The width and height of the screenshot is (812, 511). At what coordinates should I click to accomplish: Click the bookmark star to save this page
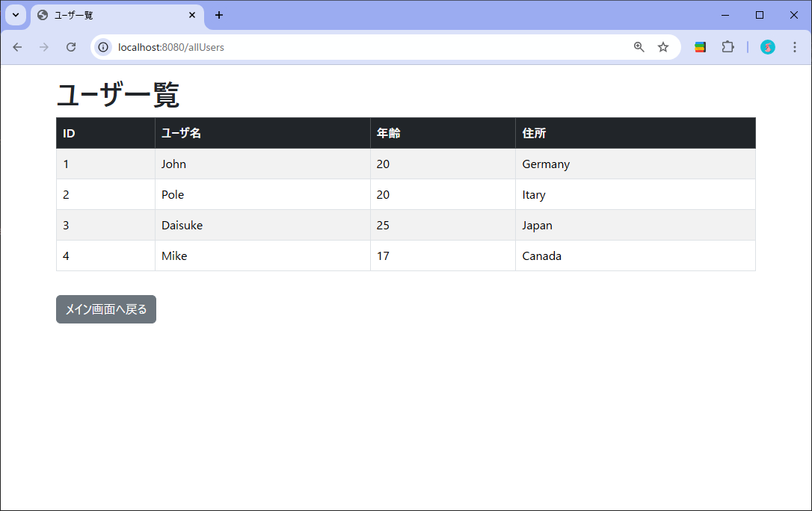click(x=663, y=46)
